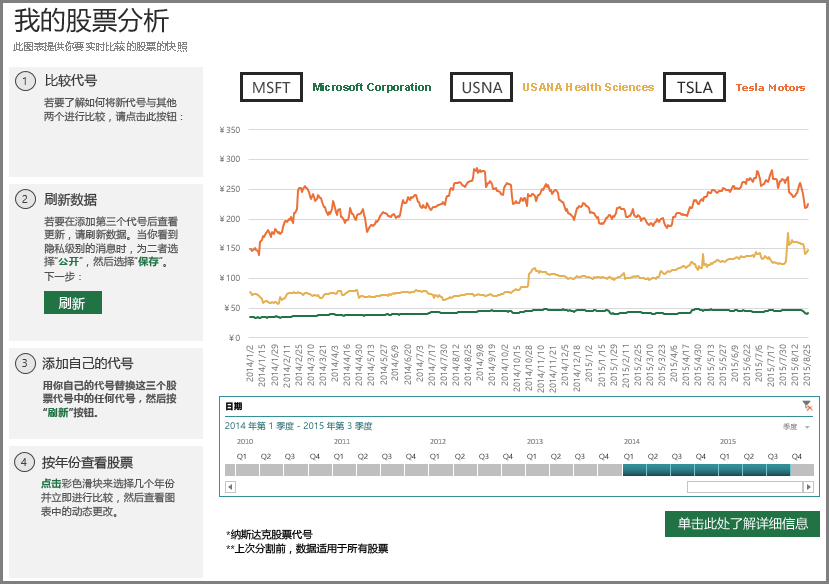The width and height of the screenshot is (829, 584).
Task: Click the 添加自己的代号 step heading
Action: [x=88, y=364]
